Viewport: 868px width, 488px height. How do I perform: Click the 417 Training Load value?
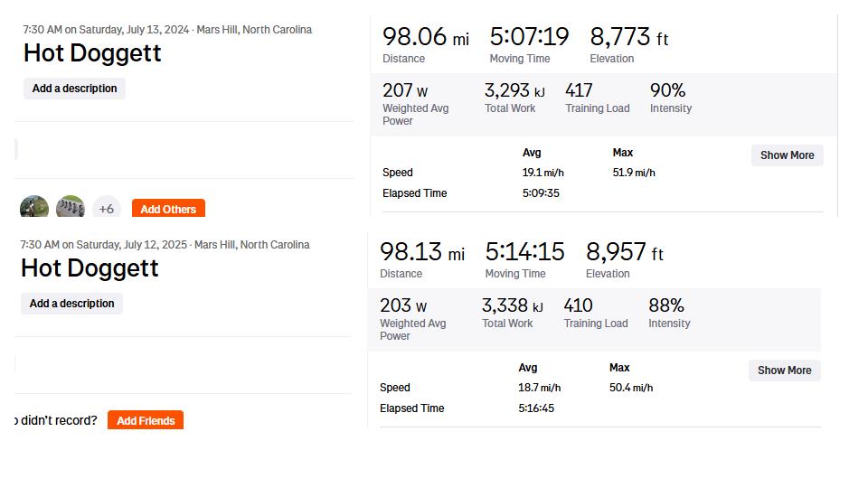pyautogui.click(x=579, y=90)
